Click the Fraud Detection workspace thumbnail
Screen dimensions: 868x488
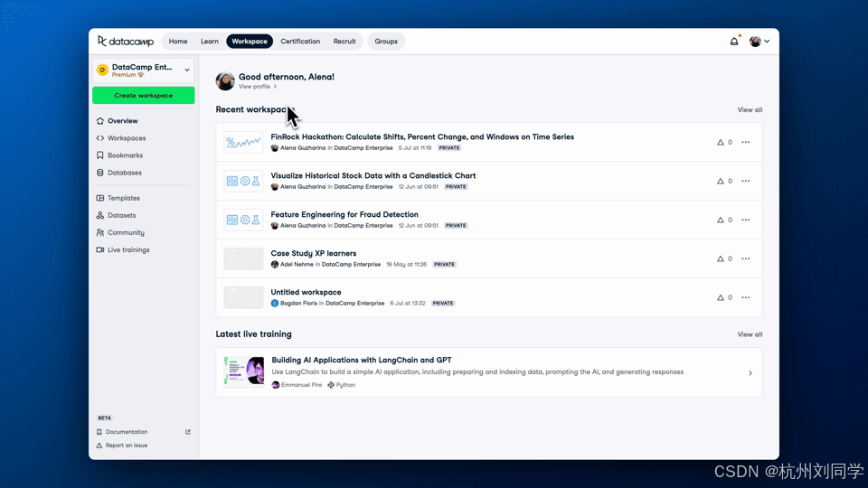tap(243, 220)
